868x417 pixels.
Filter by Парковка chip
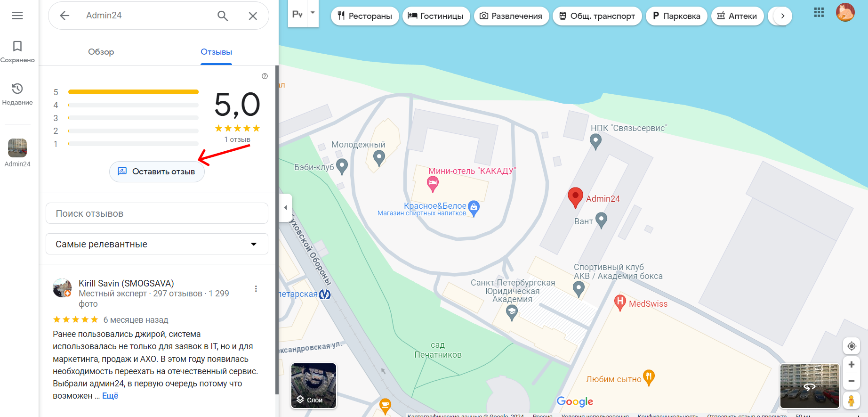click(x=676, y=16)
